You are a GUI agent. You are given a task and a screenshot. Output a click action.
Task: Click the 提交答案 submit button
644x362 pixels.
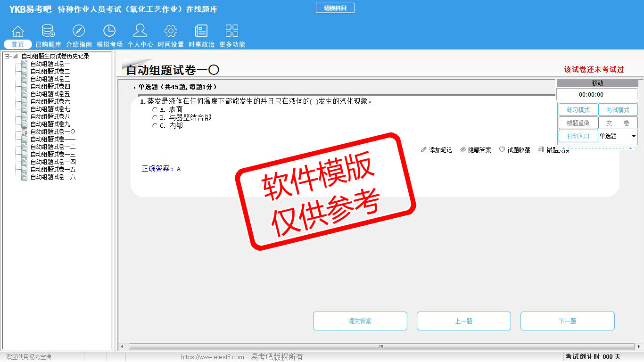(360, 321)
